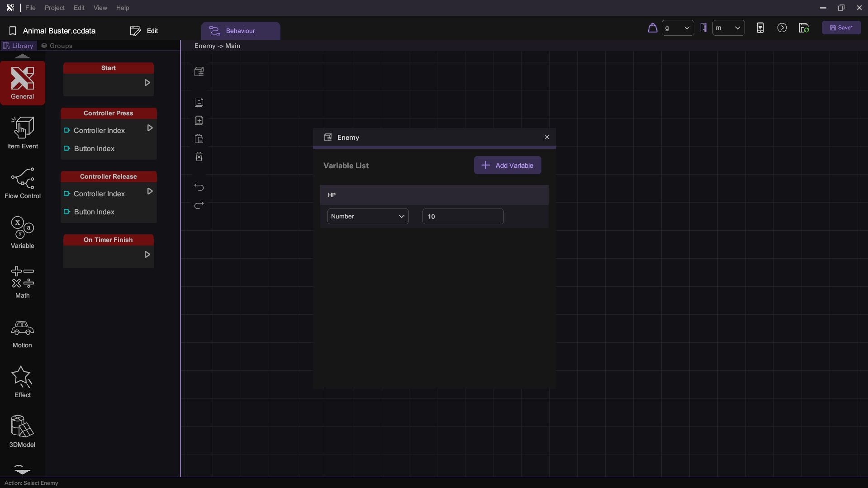This screenshot has width=868, height=488.
Task: Open the Number variable type dropdown
Action: pyautogui.click(x=368, y=216)
